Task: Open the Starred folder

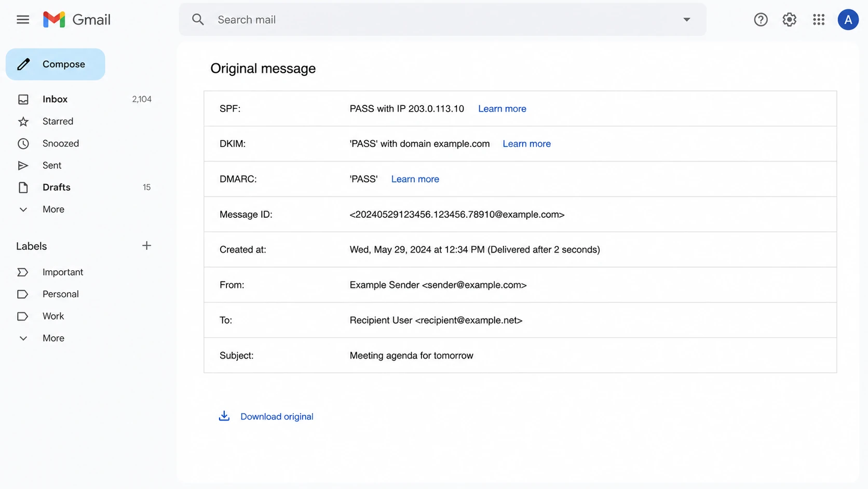Action: [x=58, y=121]
